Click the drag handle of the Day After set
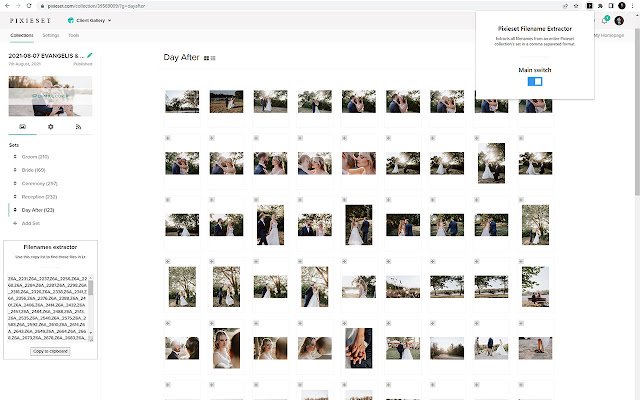 point(15,210)
